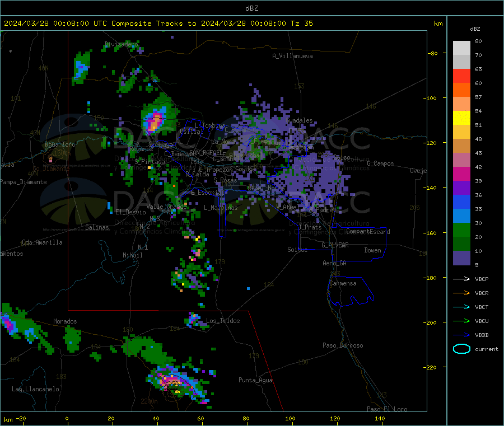Click the 'Paso_Barroso' map label

pyautogui.click(x=343, y=345)
